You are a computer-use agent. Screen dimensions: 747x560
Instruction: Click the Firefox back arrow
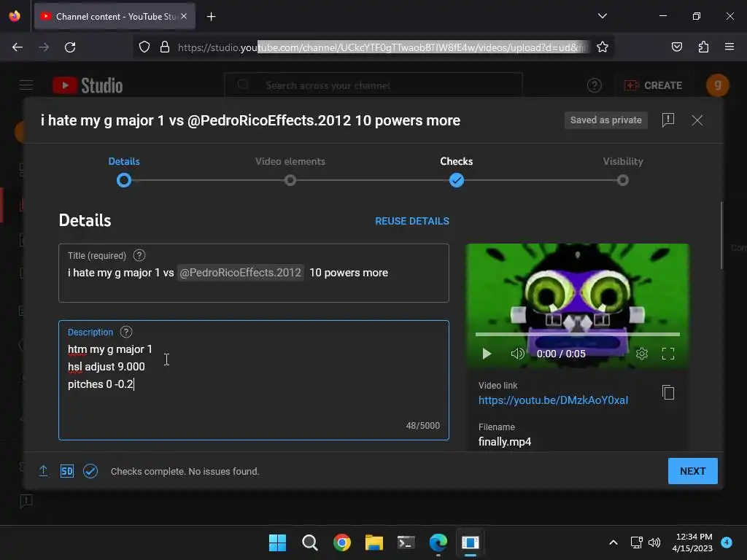pos(18,47)
